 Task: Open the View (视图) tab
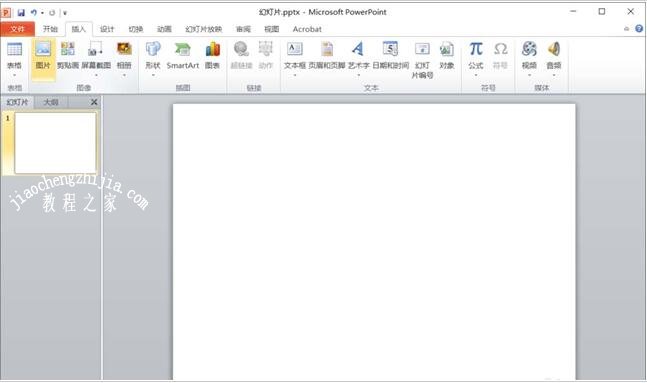pos(272,29)
